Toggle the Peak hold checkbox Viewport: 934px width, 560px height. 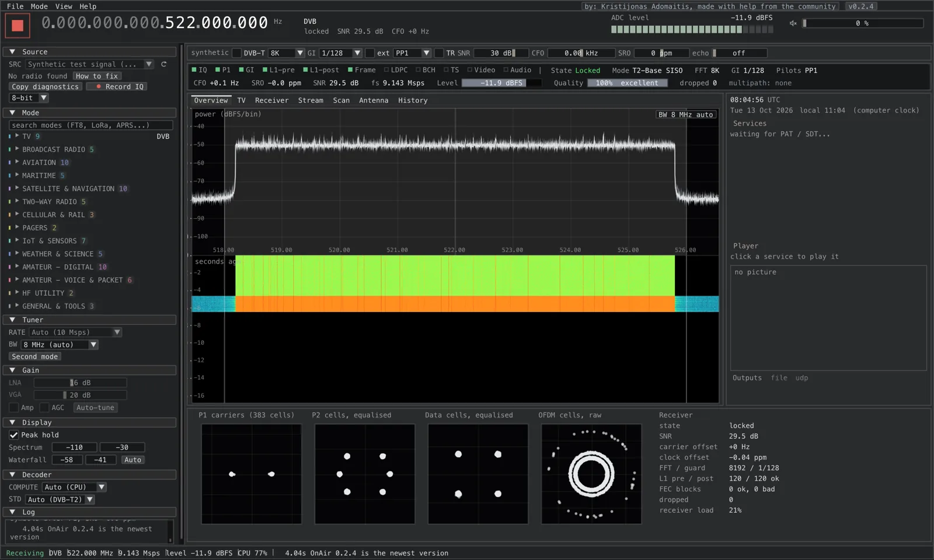coord(13,435)
